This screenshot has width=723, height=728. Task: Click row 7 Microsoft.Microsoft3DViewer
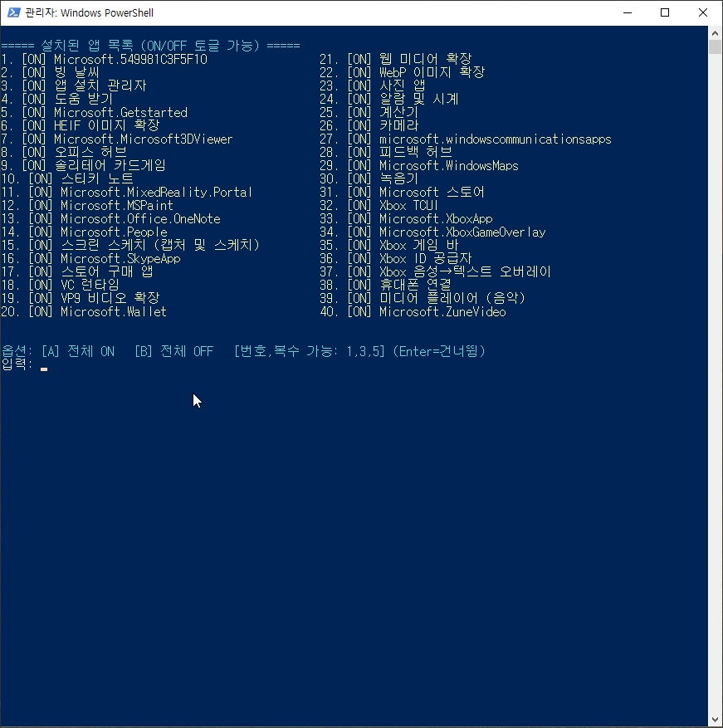pos(116,139)
